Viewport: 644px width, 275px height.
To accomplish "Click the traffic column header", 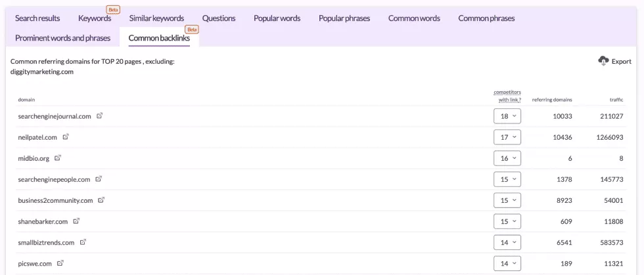I will click(x=616, y=100).
